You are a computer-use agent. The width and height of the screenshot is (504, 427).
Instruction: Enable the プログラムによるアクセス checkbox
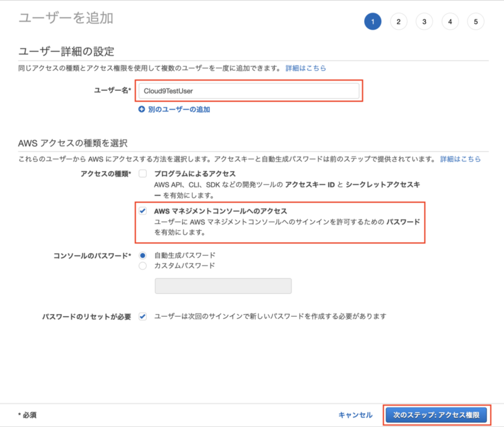click(x=143, y=173)
